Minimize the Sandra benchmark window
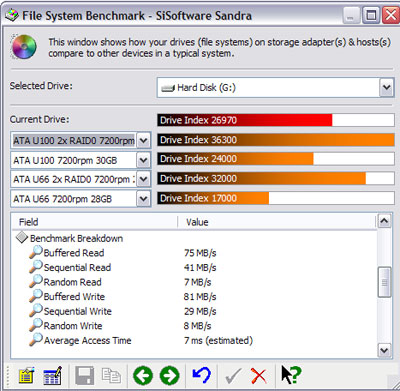Viewport: 400px width, 391px height. point(351,16)
